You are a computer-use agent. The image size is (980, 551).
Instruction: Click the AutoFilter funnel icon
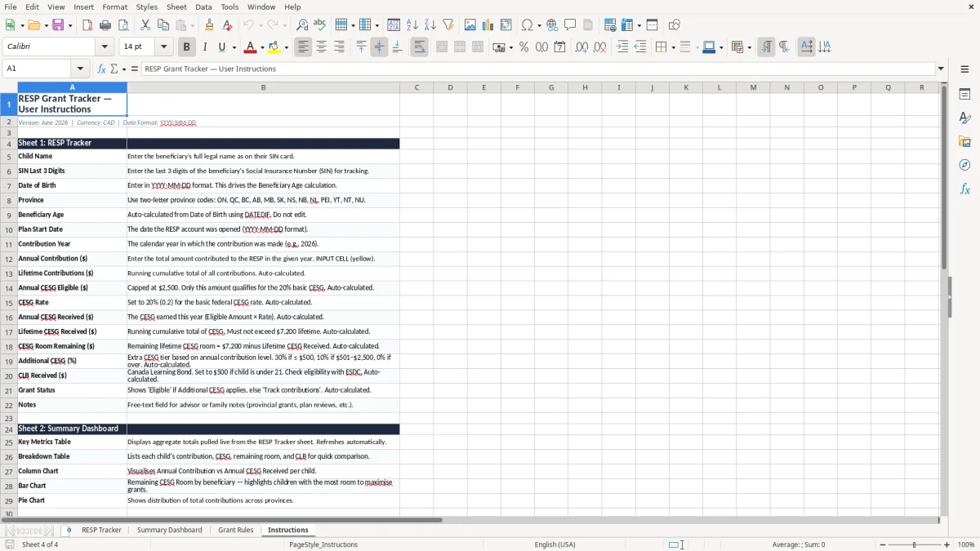[448, 25]
